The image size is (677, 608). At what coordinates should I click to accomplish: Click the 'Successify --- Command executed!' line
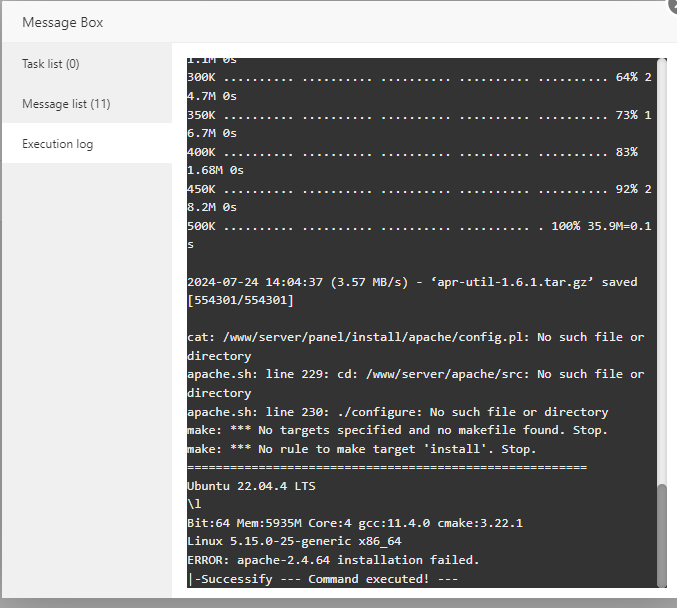tap(323, 579)
